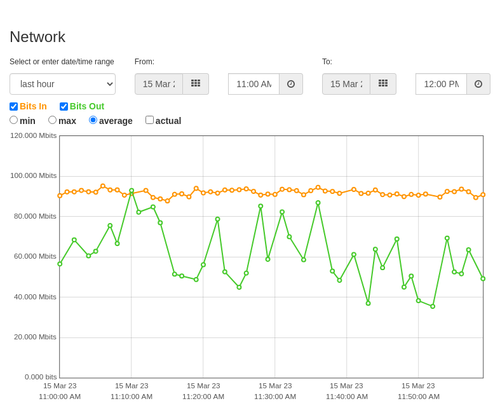This screenshot has height=403, width=500.
Task: Select the min radio button
Action: (x=14, y=120)
